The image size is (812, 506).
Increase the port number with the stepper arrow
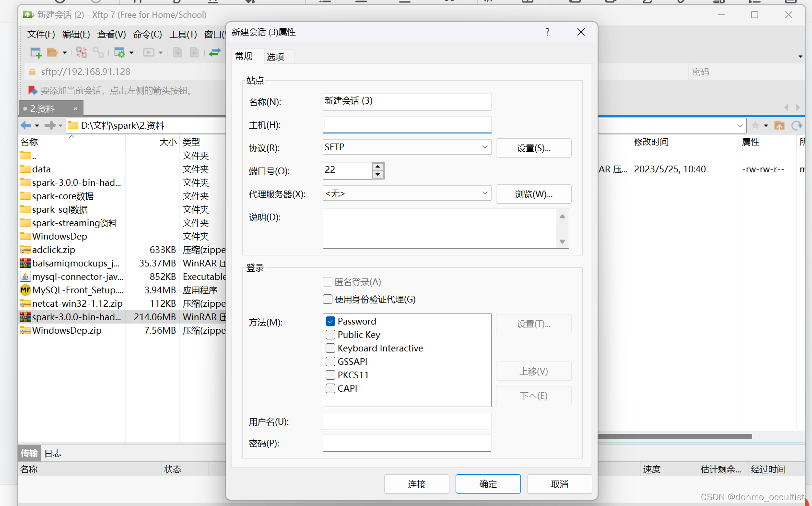coord(377,167)
